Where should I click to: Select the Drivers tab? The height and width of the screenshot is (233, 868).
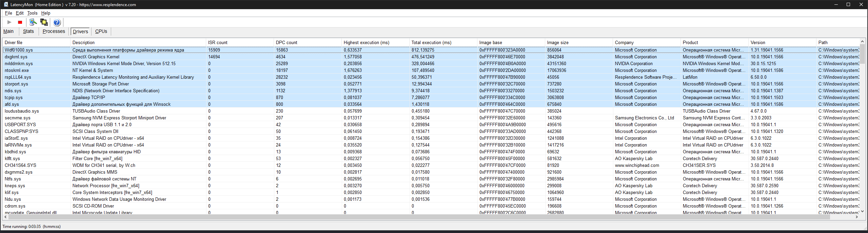pyautogui.click(x=80, y=32)
